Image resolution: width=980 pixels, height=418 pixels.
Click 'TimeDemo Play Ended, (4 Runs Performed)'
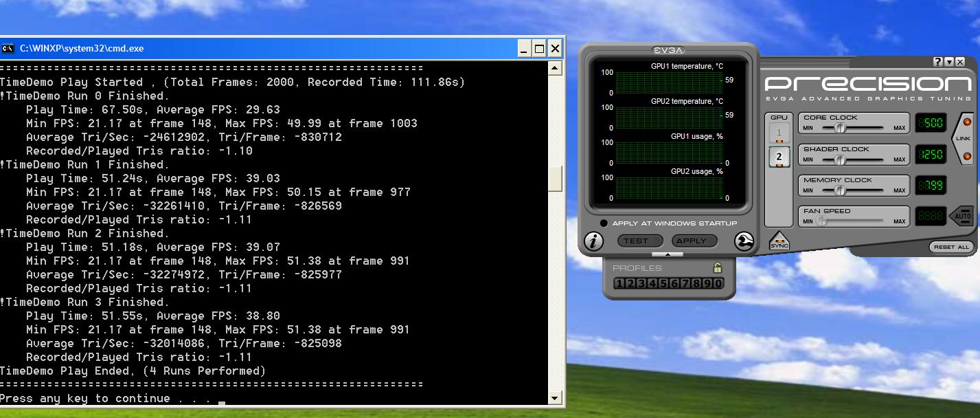133,371
